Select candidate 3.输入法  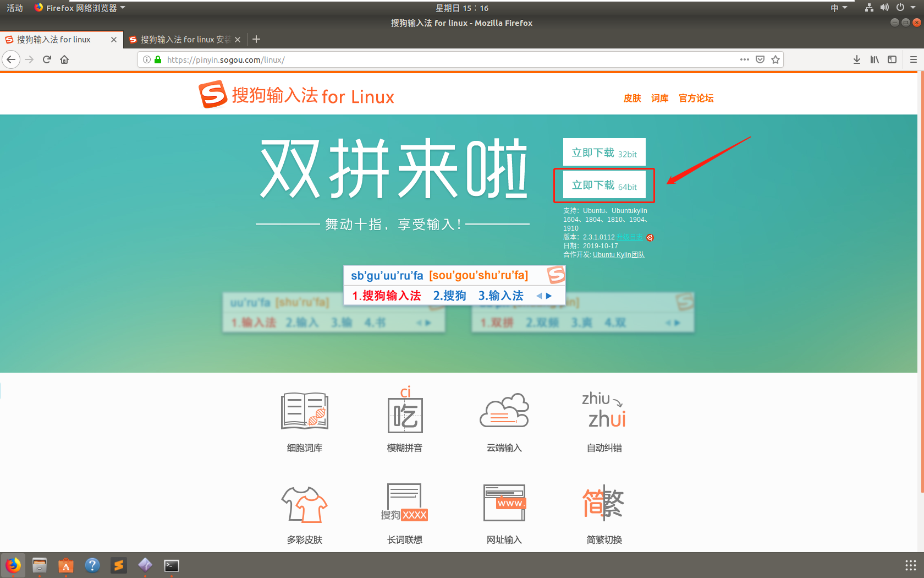click(x=501, y=296)
